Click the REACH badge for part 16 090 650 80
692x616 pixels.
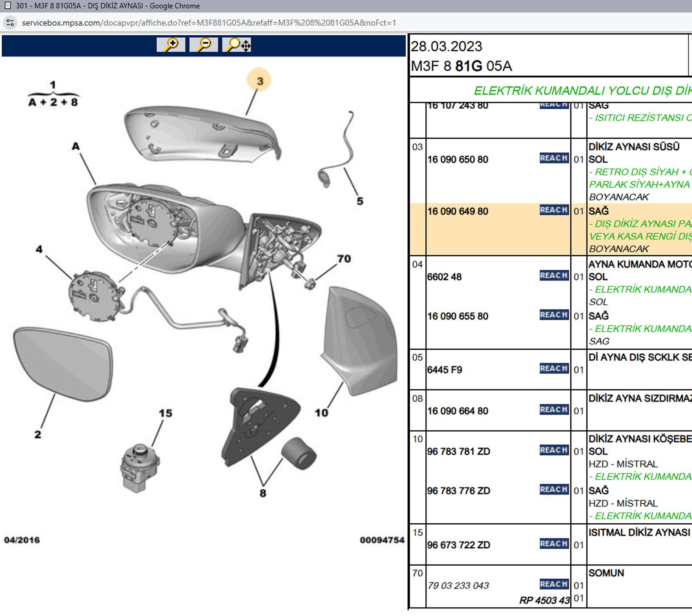(x=554, y=158)
